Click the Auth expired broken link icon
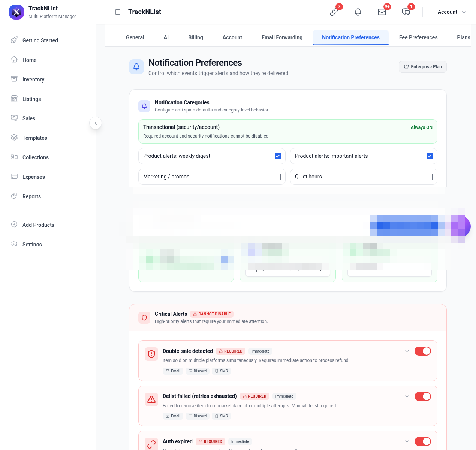Screen dimensions: 476x450 click(x=151, y=444)
